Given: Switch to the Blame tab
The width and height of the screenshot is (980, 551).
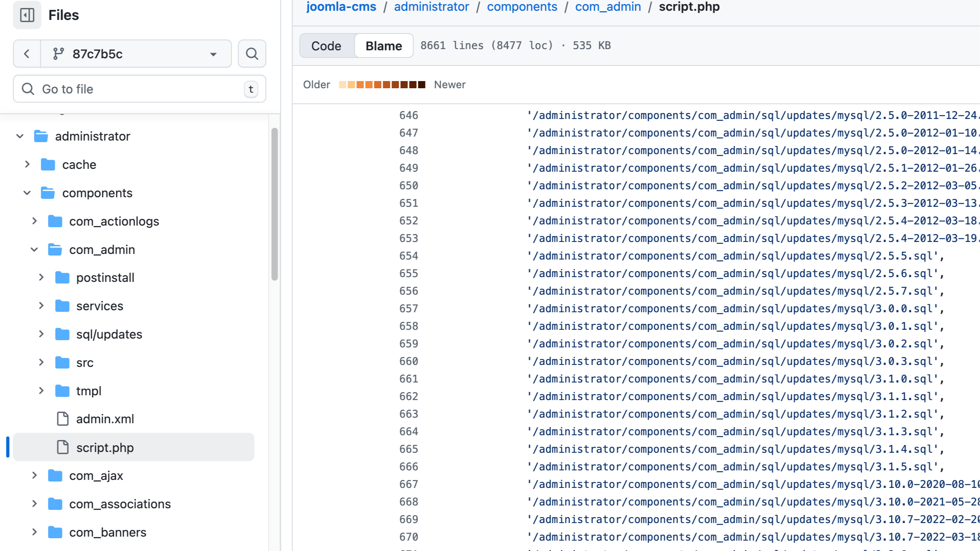Looking at the screenshot, I should (x=384, y=46).
